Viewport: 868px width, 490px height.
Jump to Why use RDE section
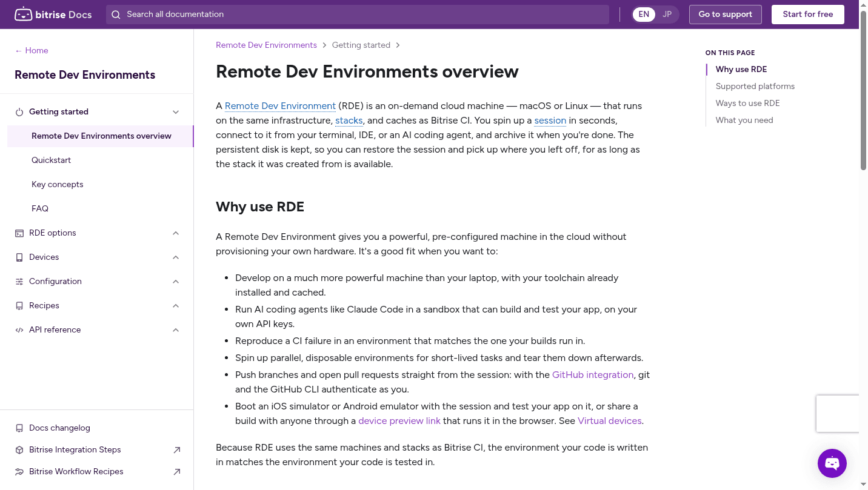pos(741,70)
